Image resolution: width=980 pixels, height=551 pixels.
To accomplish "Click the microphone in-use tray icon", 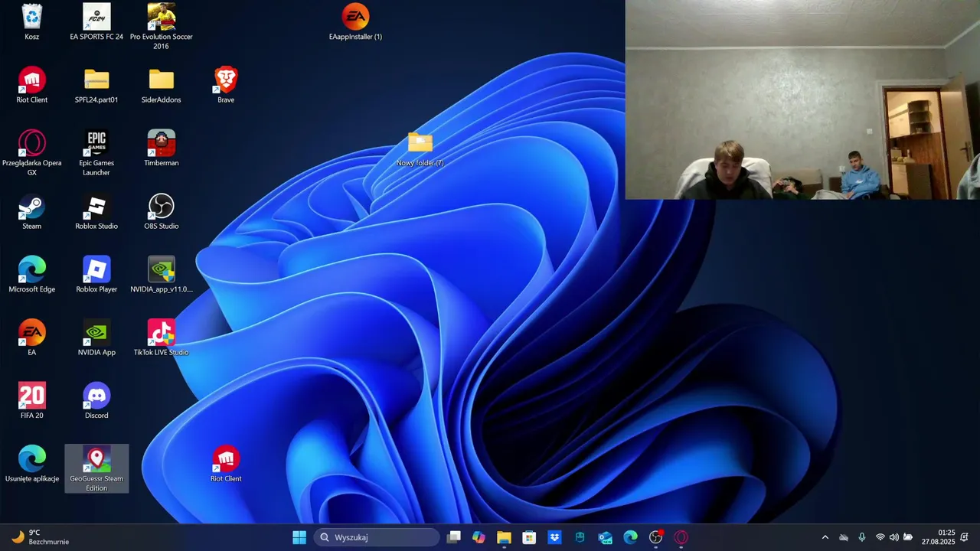I will [862, 537].
